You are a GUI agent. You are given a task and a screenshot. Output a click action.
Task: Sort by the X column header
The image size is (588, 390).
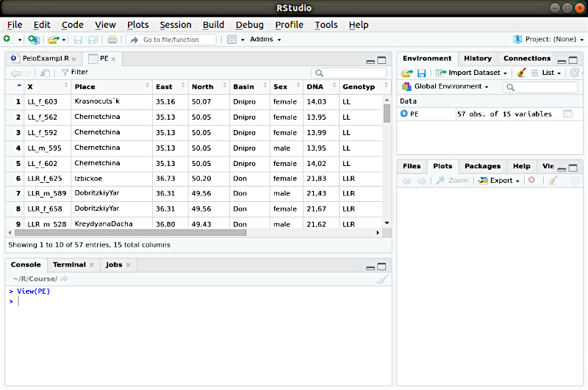[x=30, y=87]
